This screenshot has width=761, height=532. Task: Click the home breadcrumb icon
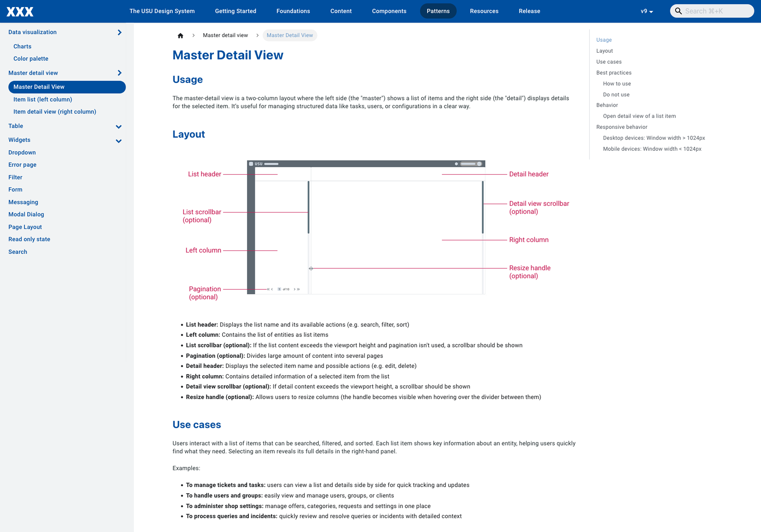pos(180,35)
